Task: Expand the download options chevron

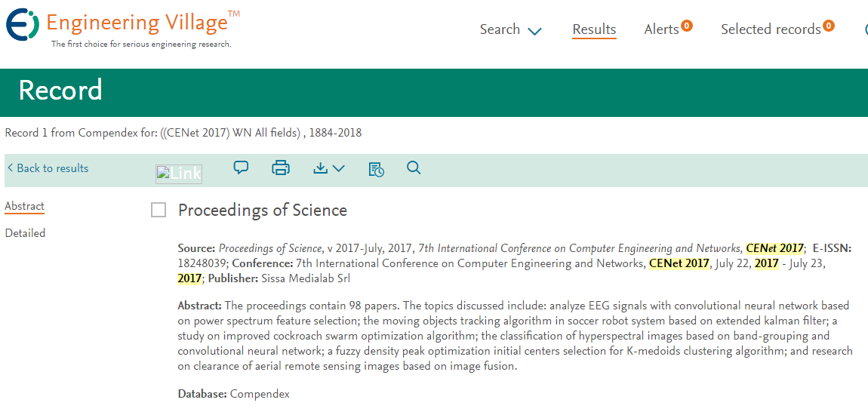Action: (x=338, y=169)
